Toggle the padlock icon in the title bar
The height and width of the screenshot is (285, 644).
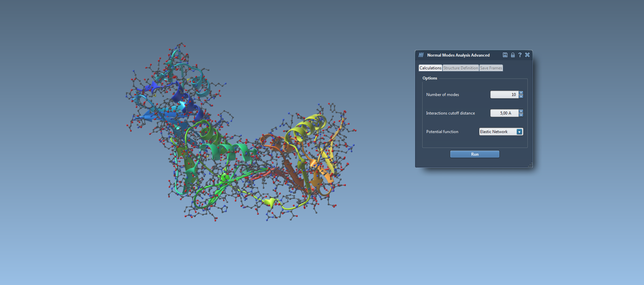[x=513, y=55]
